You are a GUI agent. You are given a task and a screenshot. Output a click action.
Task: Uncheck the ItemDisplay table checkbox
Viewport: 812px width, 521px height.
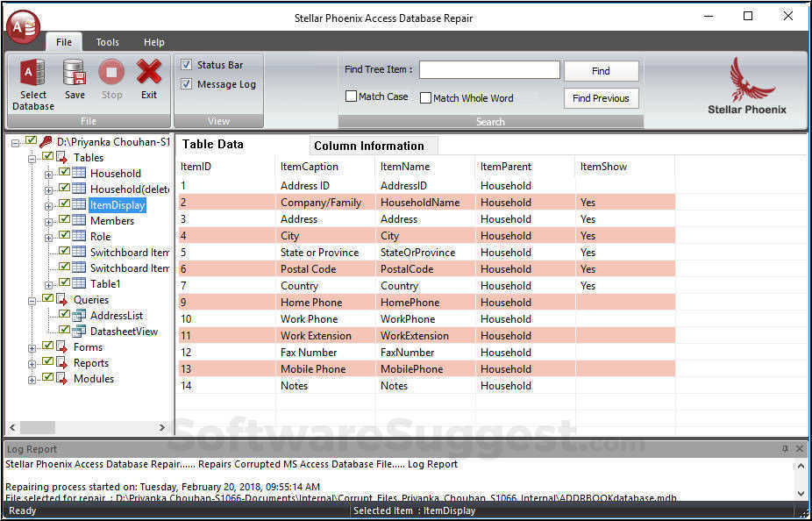(64, 203)
